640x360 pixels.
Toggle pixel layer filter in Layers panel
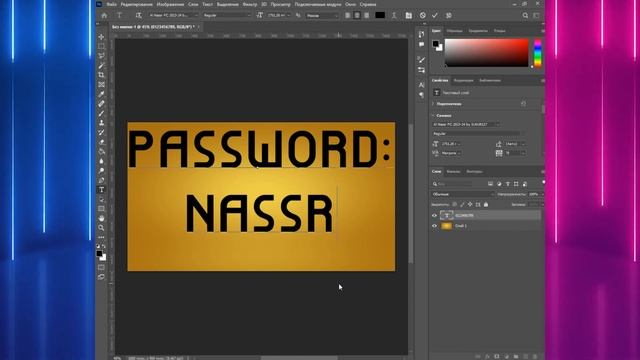[490, 184]
